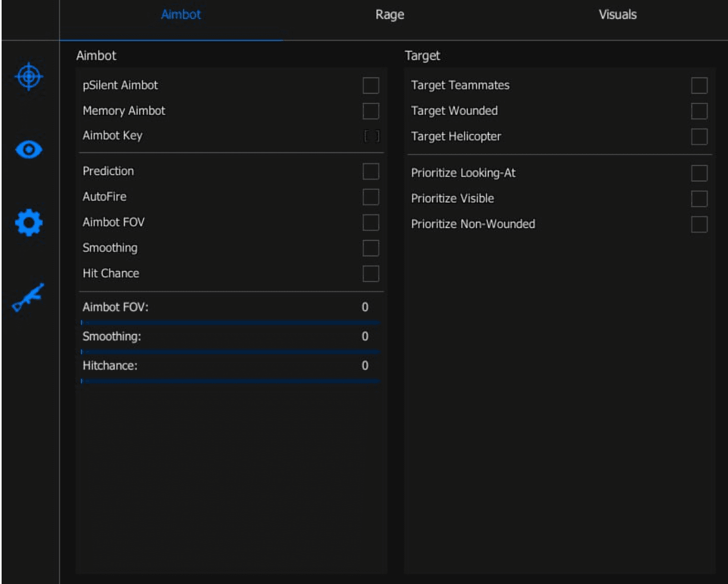Click the crosshair aimbot sidebar icon
This screenshot has height=584, width=728.
coord(29,76)
